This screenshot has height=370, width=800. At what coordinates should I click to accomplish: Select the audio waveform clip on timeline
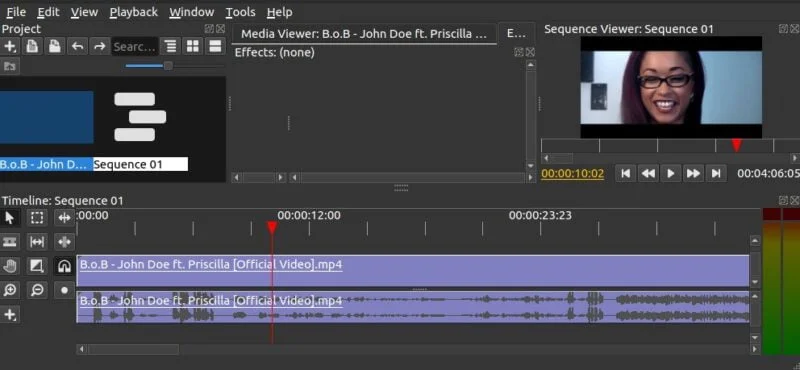click(413, 307)
